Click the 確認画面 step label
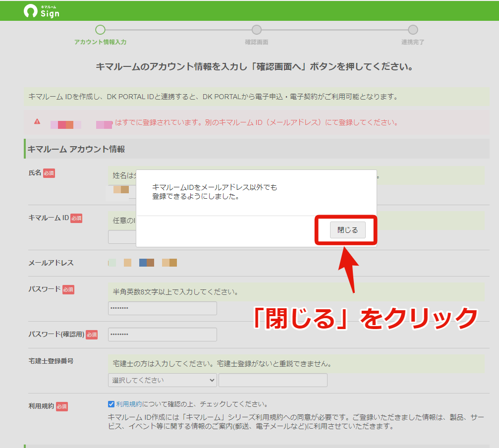This screenshot has width=499, height=448. [x=257, y=42]
